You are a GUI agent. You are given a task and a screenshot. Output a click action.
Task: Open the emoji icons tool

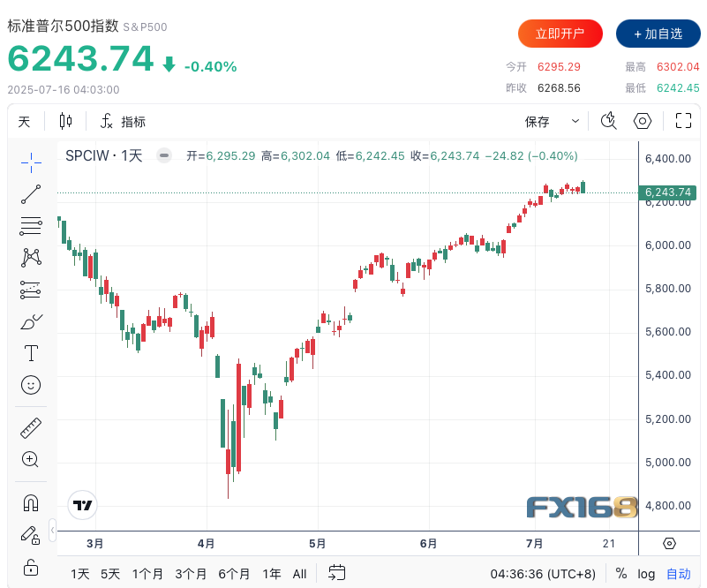tap(31, 385)
